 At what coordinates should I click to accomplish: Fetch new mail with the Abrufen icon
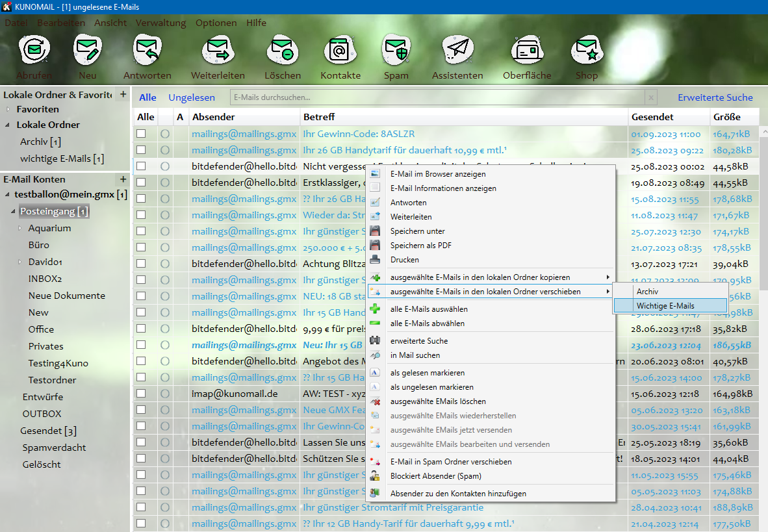coord(34,50)
